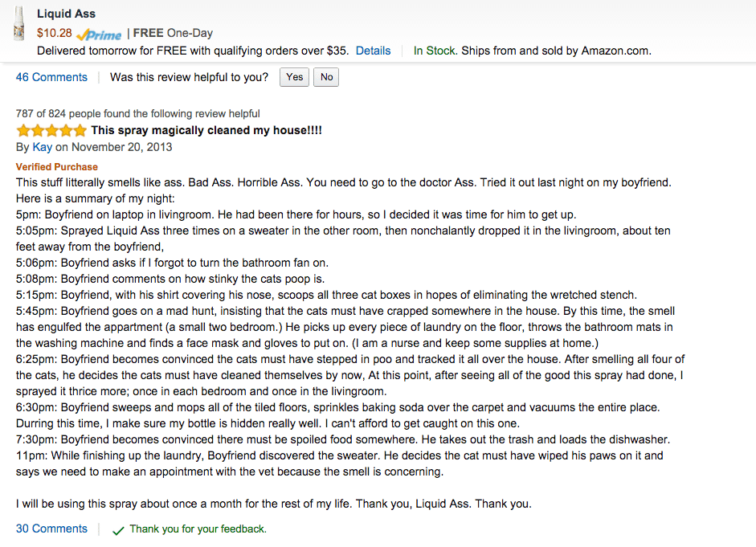Image resolution: width=756 pixels, height=547 pixels.
Task: Click the November 20, 2013 review date
Action: [121, 147]
